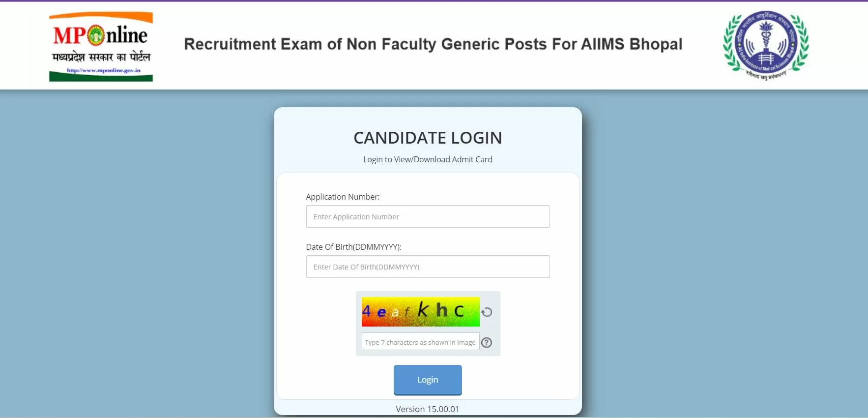Select the CANDIDATE LOGIN heading
The height and width of the screenshot is (418, 868).
click(428, 138)
